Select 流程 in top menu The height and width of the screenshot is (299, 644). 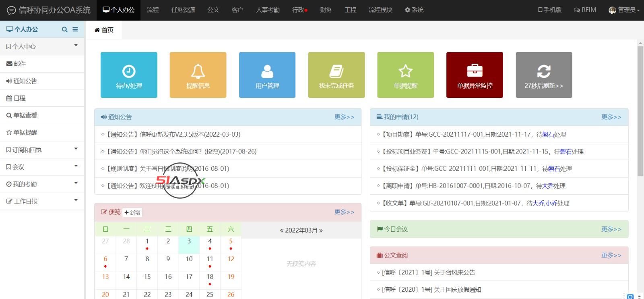click(153, 10)
